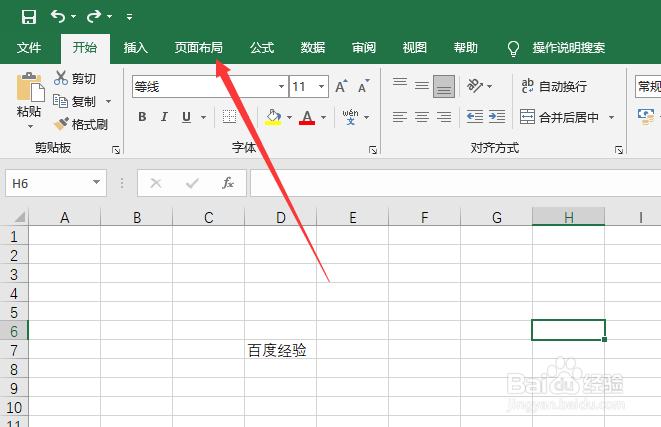Toggle Bold formatting
The image size is (661, 427).
pos(142,117)
